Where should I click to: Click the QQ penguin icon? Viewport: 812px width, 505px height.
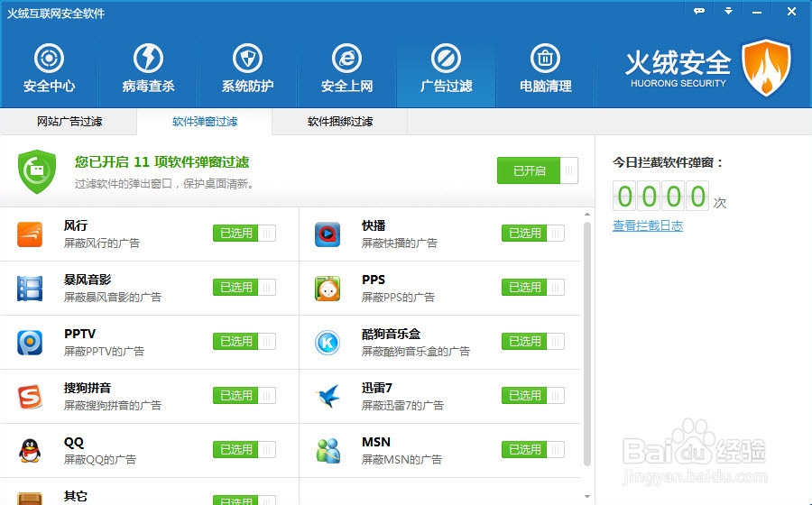30,451
